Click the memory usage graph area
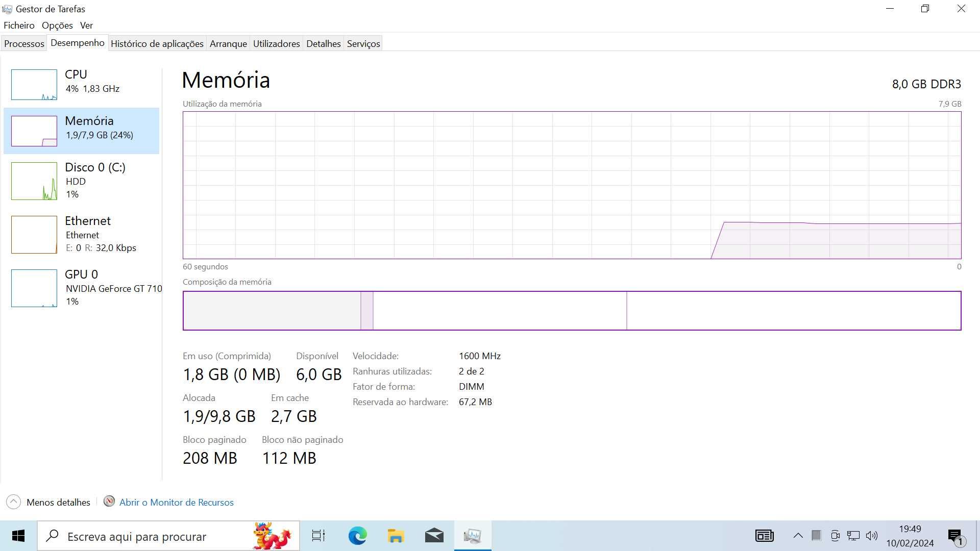The height and width of the screenshot is (551, 980). click(x=572, y=185)
